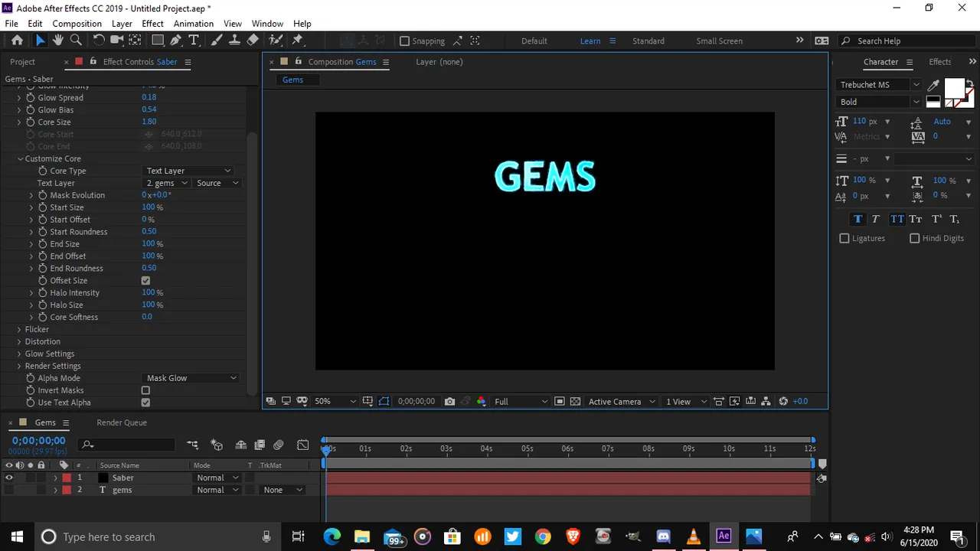Go to the Home screen icon
Screen dimensions: 980x551
[18, 41]
